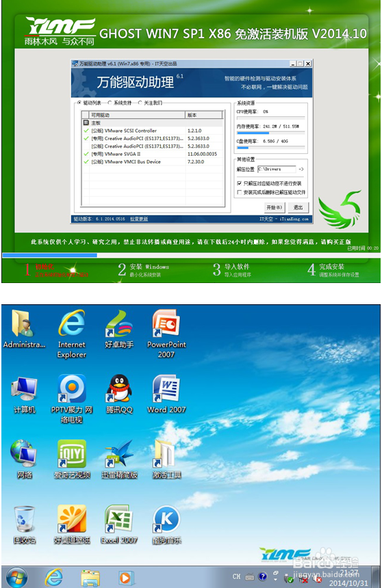382x588 pixels.
Task: Check 安装完成后删除已解压驱动文件 checkbox
Action: (x=240, y=192)
